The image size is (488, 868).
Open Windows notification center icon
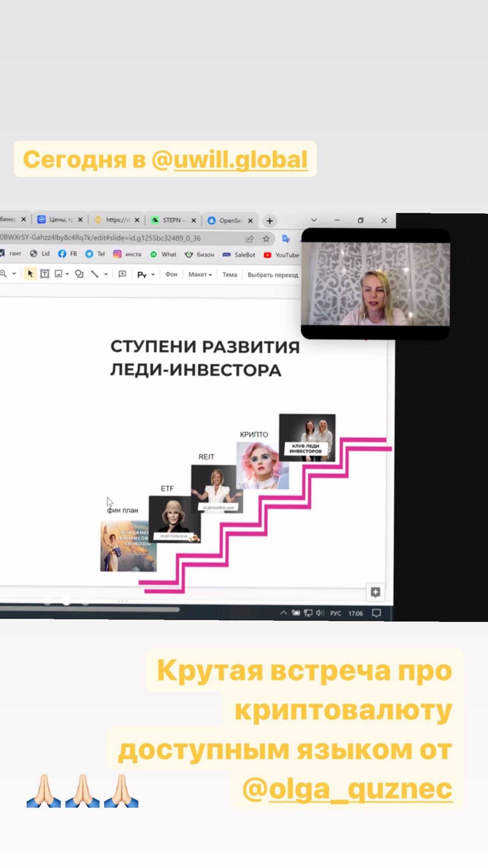click(376, 613)
